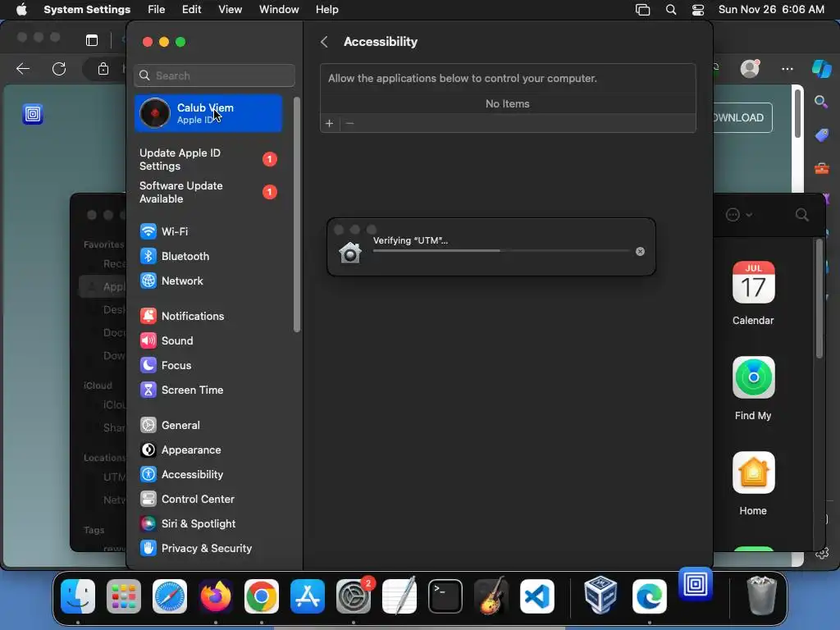Open Edge profile avatar
The image size is (840, 630).
[750, 69]
